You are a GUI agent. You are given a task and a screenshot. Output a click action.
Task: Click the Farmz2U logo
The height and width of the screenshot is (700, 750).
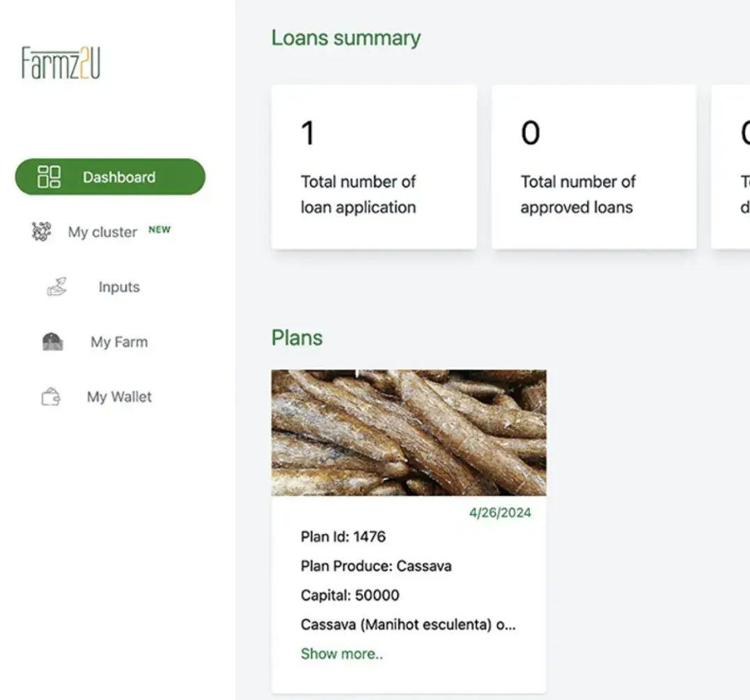click(61, 63)
